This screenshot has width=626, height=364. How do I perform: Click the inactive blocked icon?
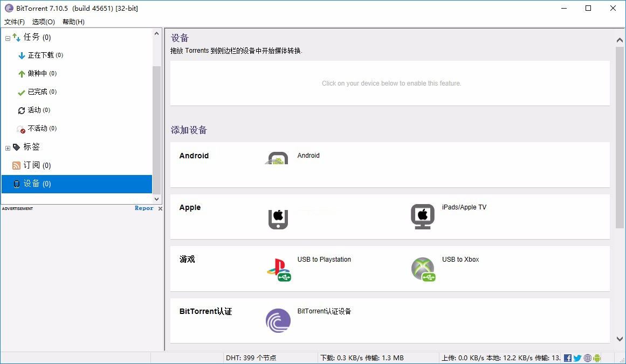click(21, 129)
